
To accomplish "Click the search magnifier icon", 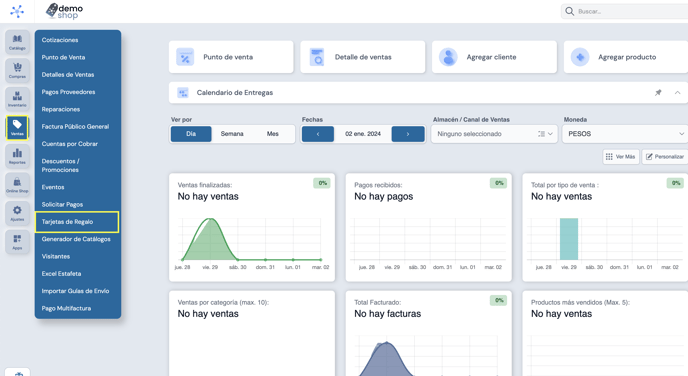I will (570, 11).
